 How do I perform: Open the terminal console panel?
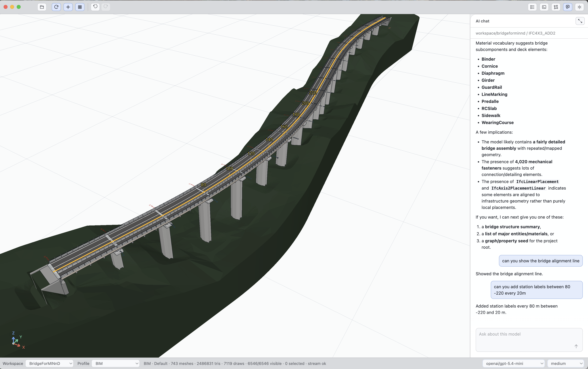pos(544,7)
